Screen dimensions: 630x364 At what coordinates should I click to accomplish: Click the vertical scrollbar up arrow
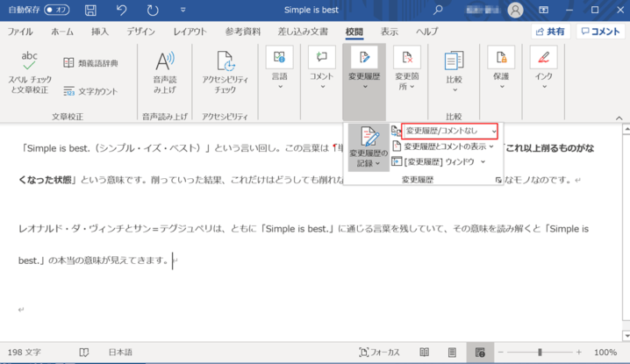(626, 129)
